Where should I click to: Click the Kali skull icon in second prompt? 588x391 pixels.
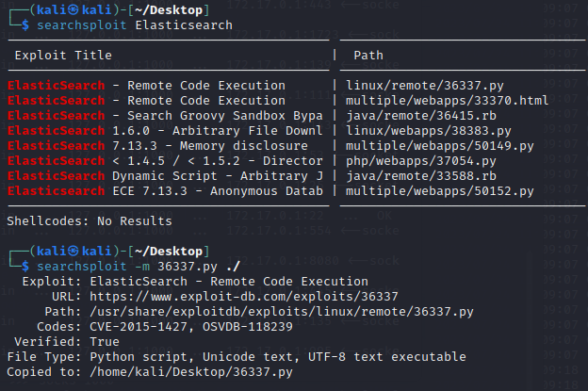coord(73,251)
